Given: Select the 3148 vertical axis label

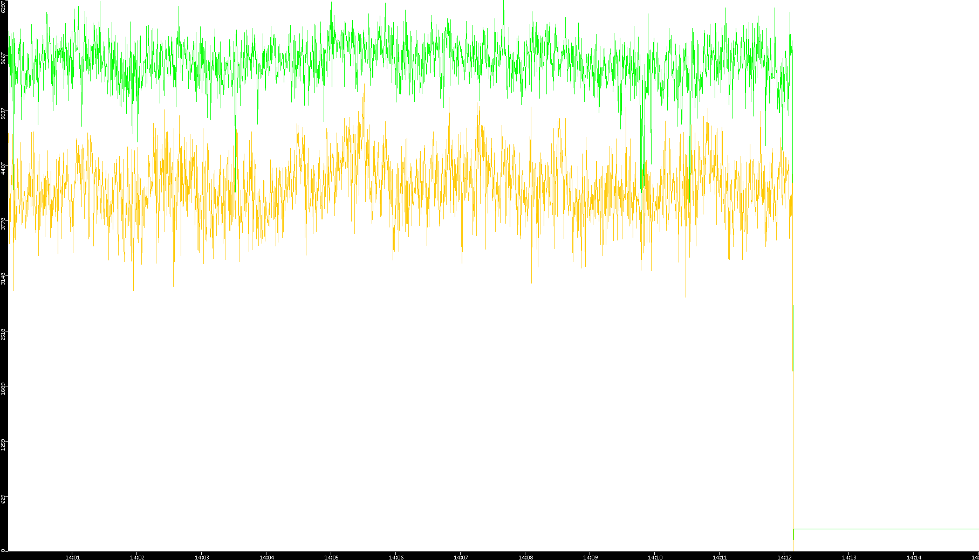Looking at the screenshot, I should pyautogui.click(x=3, y=279).
